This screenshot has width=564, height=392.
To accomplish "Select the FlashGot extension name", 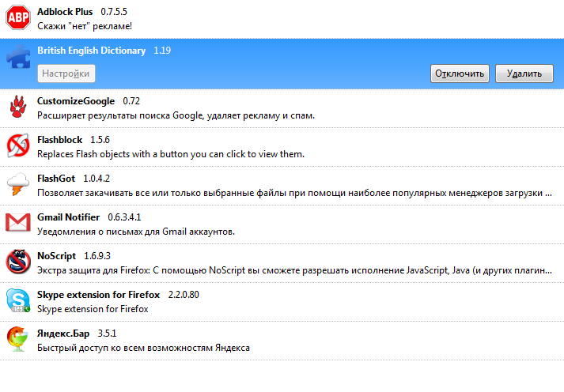I will 56,179.
